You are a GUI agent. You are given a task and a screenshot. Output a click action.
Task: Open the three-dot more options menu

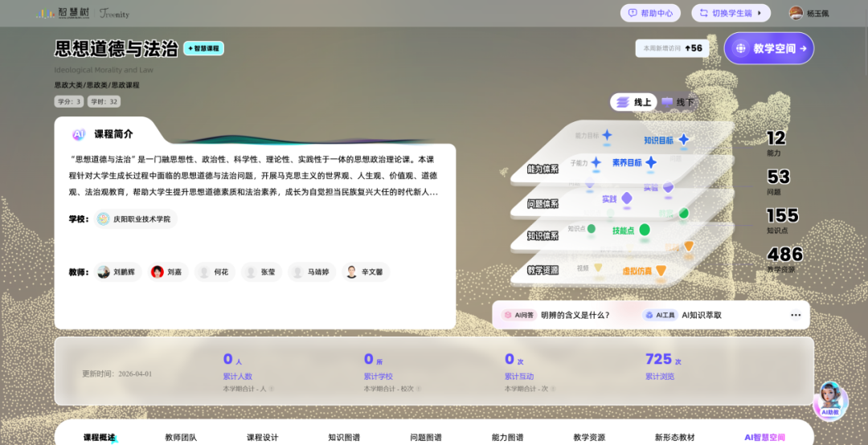[x=796, y=315]
